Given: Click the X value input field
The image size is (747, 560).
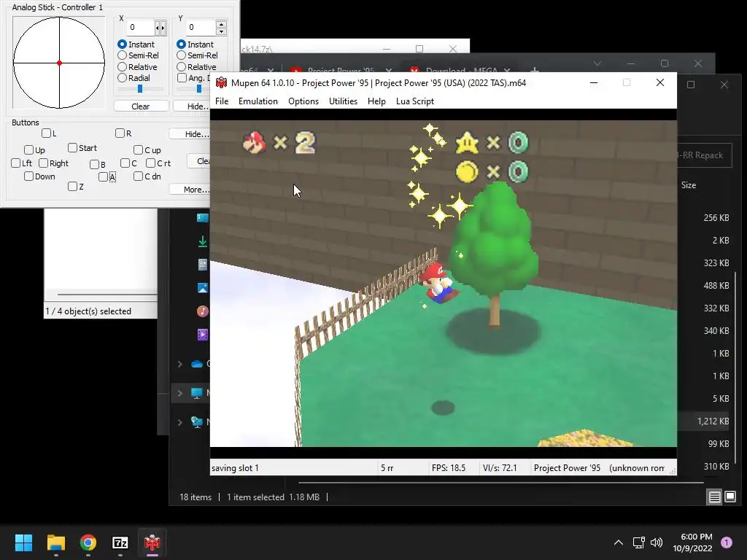Looking at the screenshot, I should coord(141,28).
